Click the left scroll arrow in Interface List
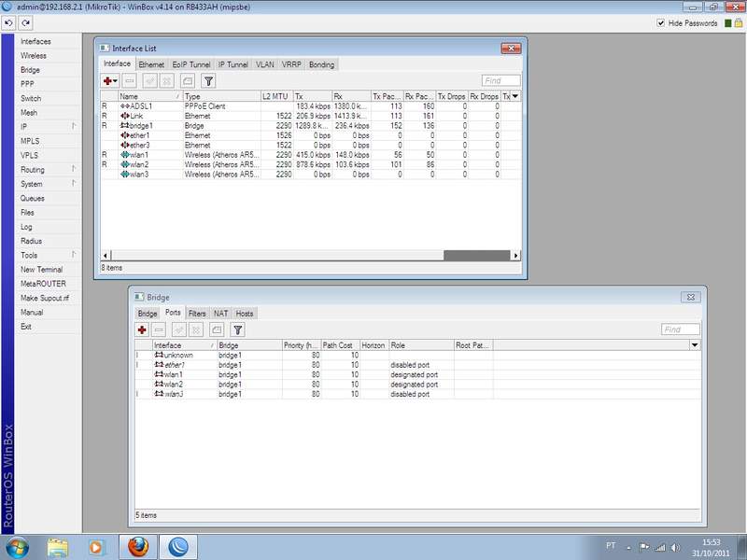The image size is (747, 560). click(x=106, y=255)
